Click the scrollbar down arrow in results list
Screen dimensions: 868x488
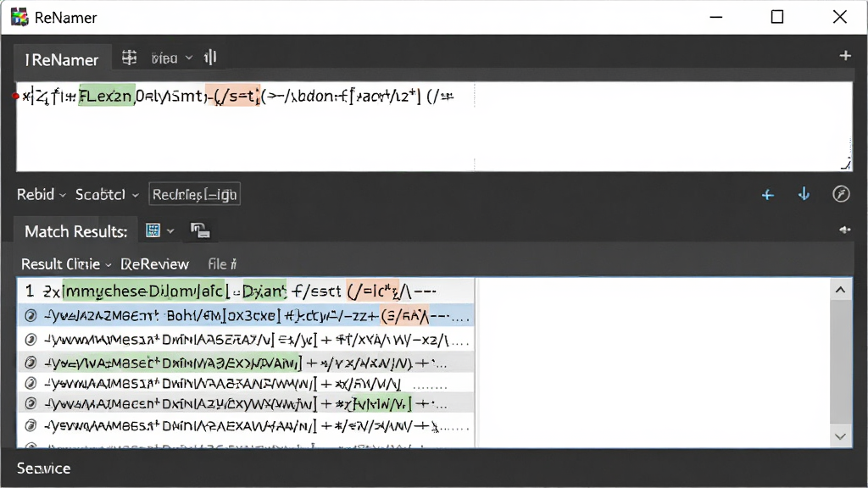840,436
